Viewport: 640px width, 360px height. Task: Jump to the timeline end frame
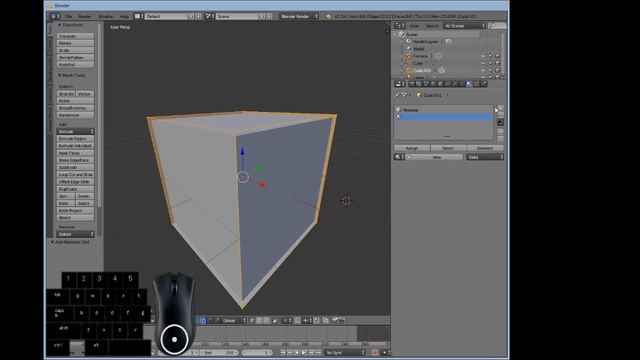318,352
